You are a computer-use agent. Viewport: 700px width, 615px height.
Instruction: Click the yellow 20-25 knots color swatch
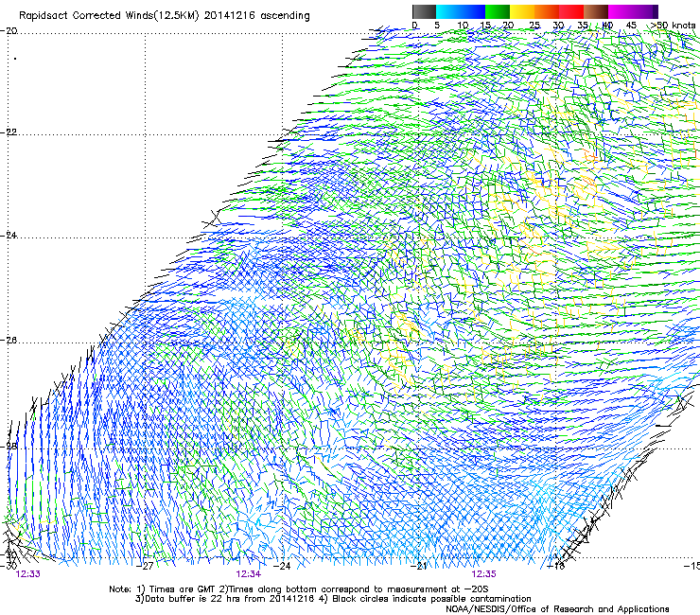[x=522, y=11]
